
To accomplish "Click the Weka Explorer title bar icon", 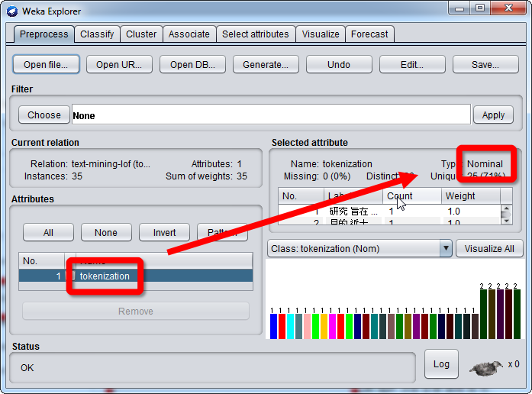I will tap(12, 11).
